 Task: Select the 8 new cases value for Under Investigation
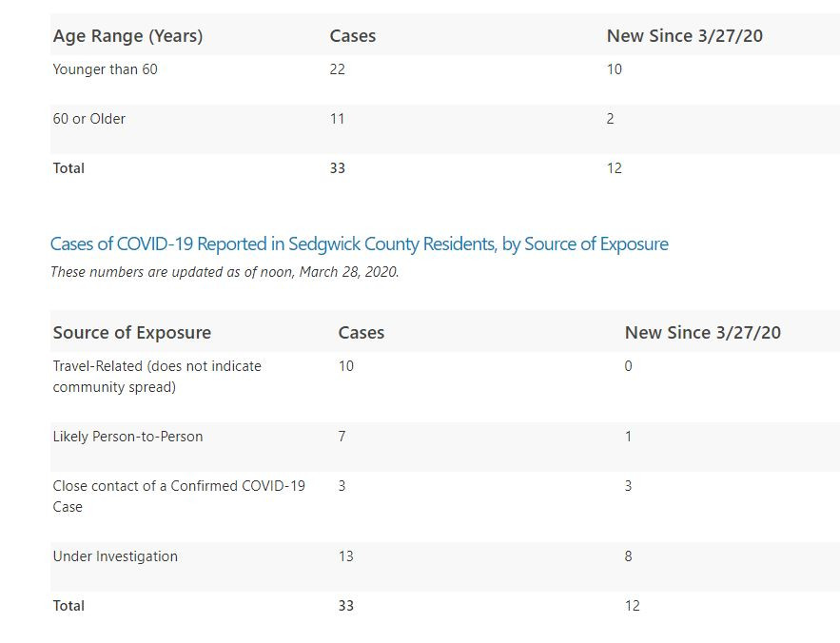[629, 556]
